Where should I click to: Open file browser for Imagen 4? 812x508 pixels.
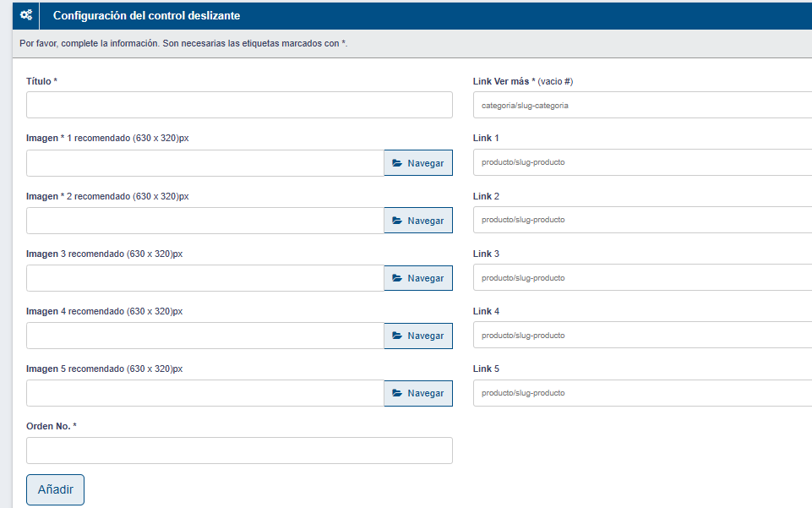418,336
